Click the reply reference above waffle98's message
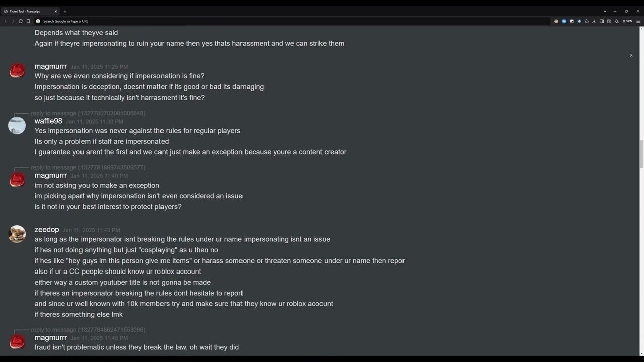The width and height of the screenshot is (644, 362). pos(88,113)
